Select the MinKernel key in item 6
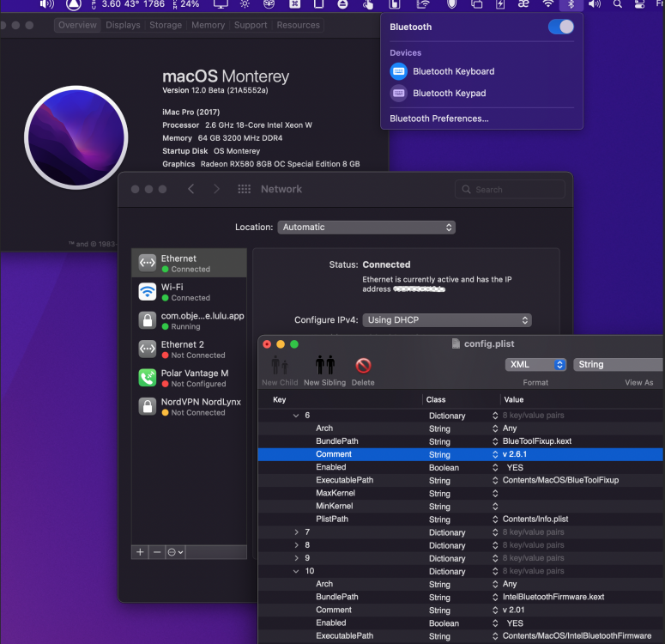Viewport: 665px width, 644px height. coord(334,506)
